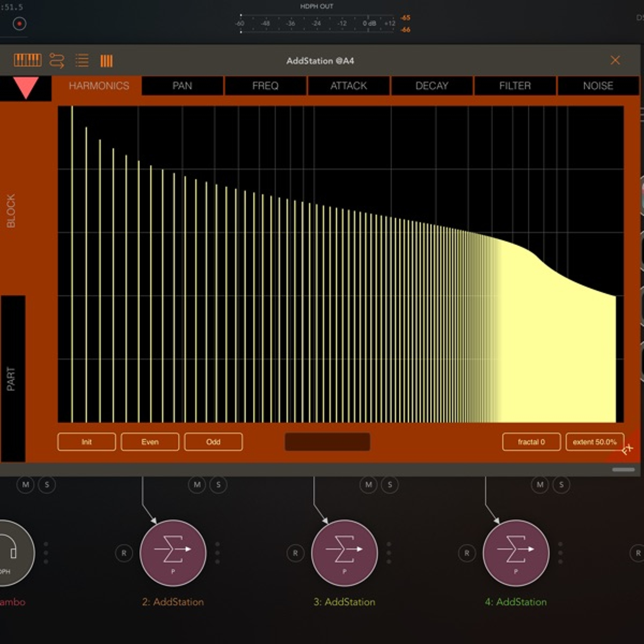Mute channel 4: AddStation
Image resolution: width=644 pixels, height=644 pixels.
coord(540,485)
